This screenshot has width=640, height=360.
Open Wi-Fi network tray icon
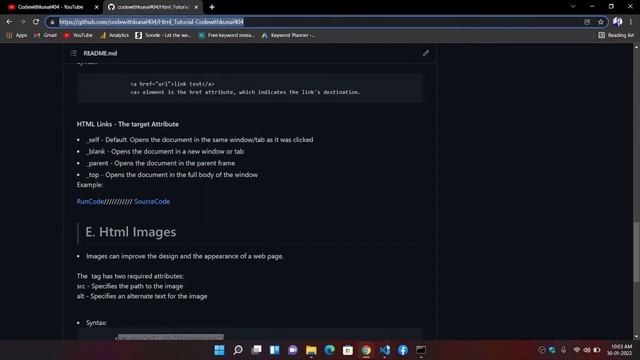pyautogui.click(x=577, y=350)
